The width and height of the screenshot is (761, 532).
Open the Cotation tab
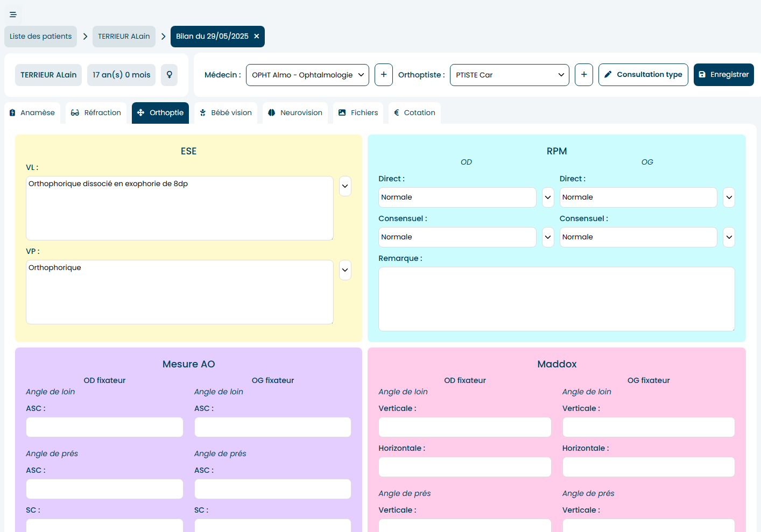click(x=414, y=113)
